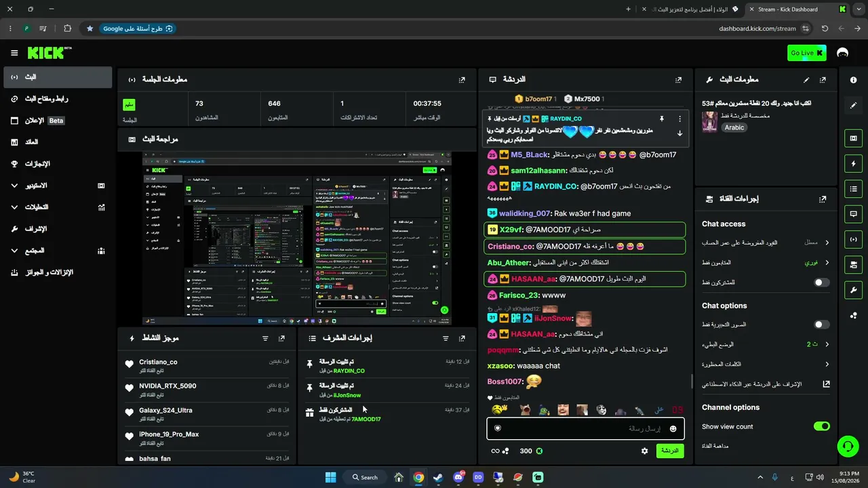Image resolution: width=868 pixels, height=488 pixels.
Task: Click the stream category cover image
Action: point(709,121)
